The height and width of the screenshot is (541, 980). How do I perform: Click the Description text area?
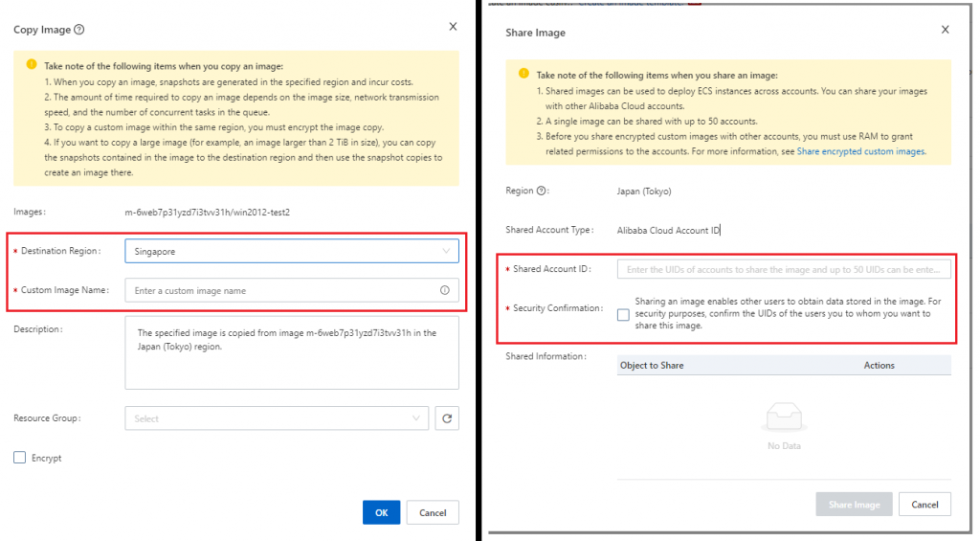(292, 352)
